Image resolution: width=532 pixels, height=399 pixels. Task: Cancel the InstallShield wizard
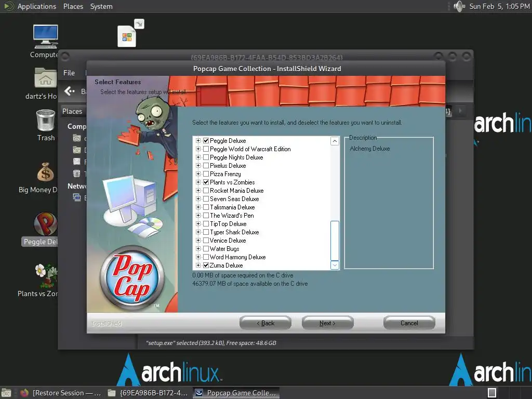pos(409,323)
